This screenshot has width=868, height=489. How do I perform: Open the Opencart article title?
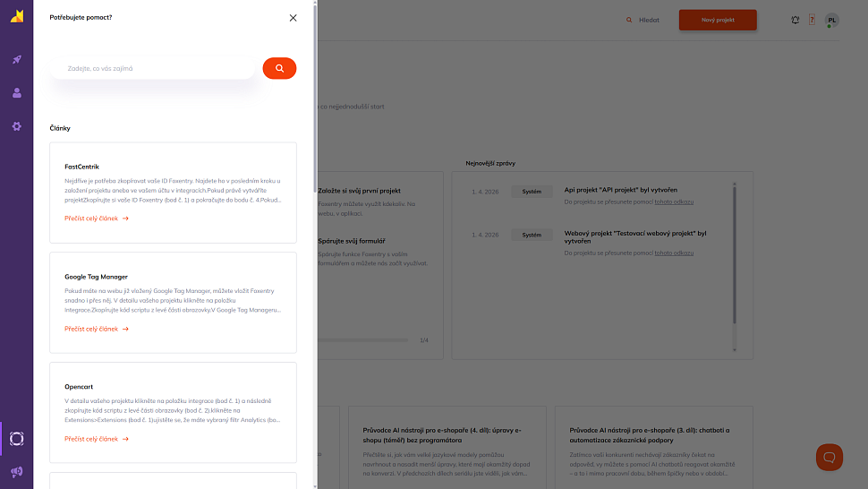[79, 387]
